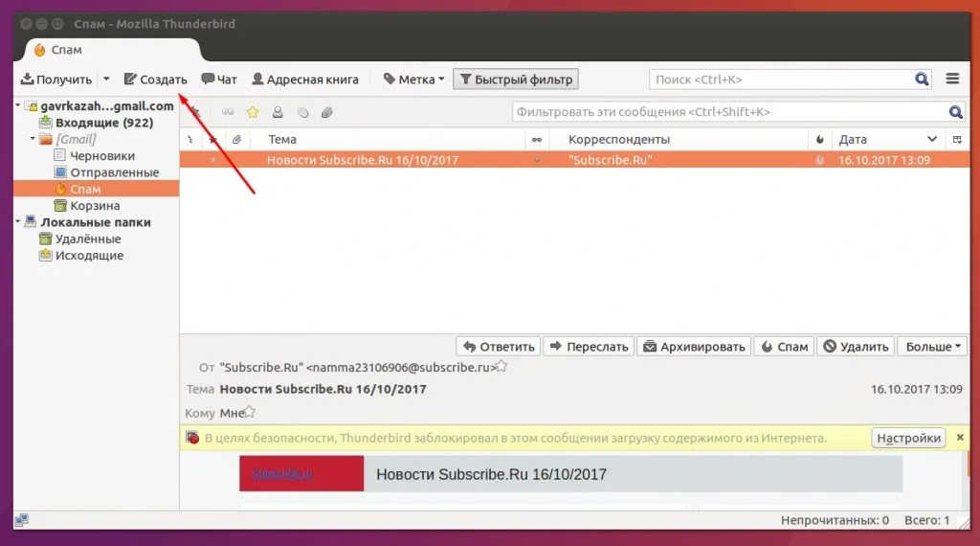Open the Адресная книга address book

click(305, 80)
